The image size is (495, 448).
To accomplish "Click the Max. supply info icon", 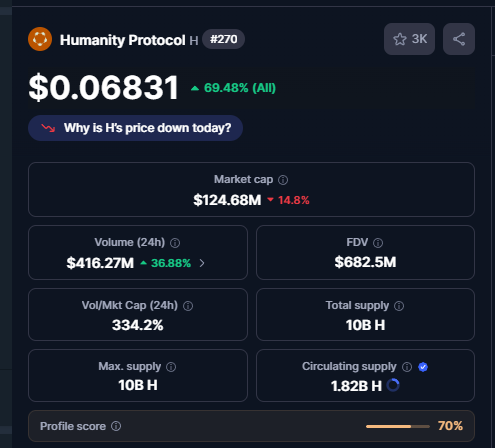I will [x=171, y=367].
